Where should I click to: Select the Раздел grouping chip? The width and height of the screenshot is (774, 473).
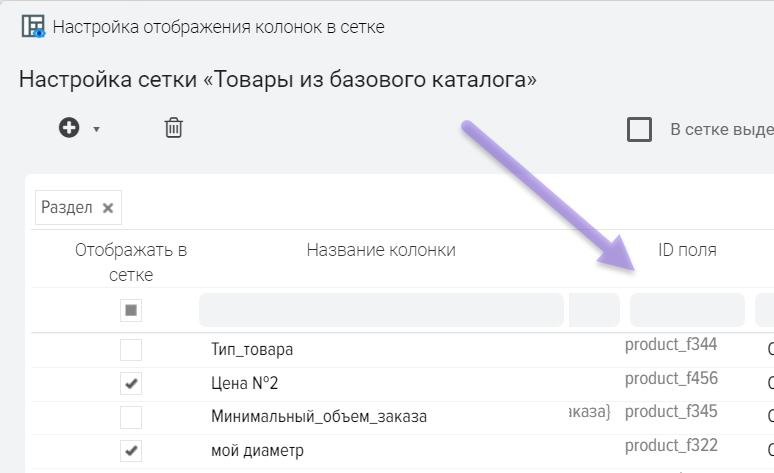pyautogui.click(x=67, y=208)
